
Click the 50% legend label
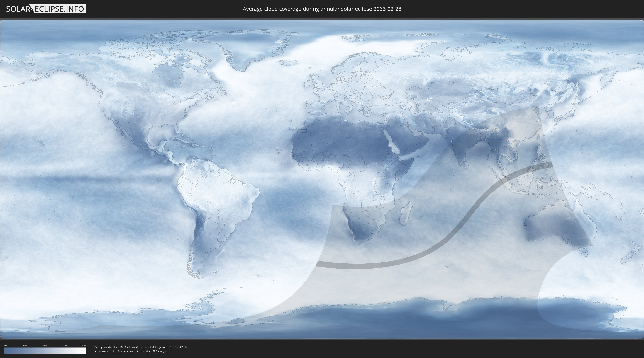click(45, 345)
